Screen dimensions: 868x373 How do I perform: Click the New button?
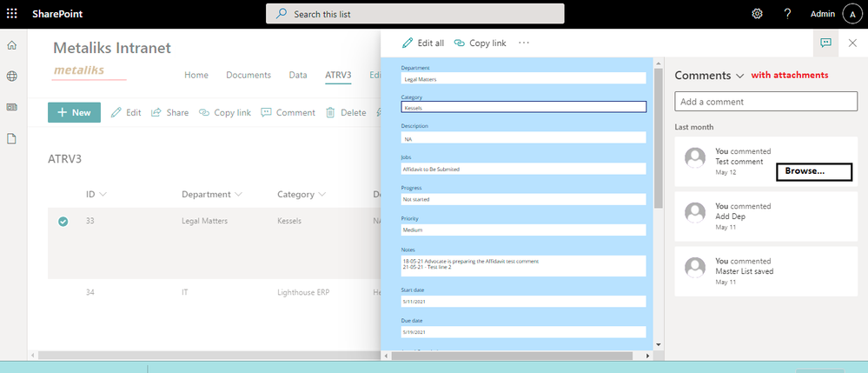pos(74,112)
